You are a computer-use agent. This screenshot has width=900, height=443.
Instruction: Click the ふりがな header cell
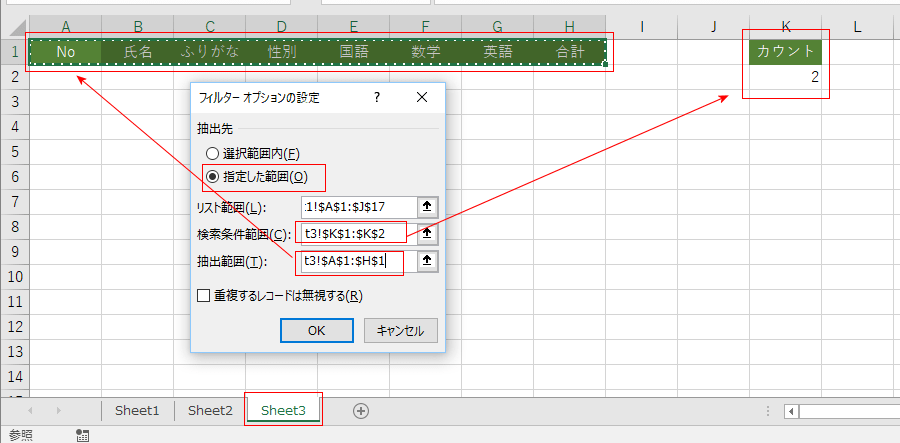click(210, 52)
